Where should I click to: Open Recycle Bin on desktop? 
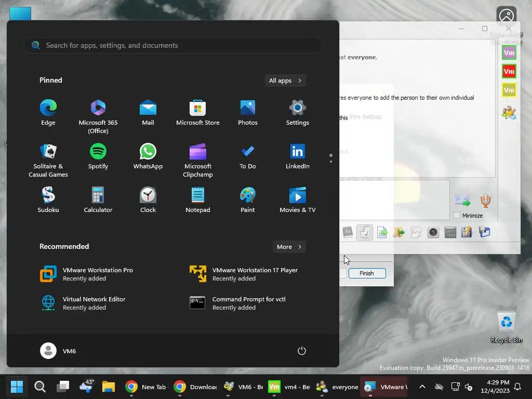(506, 327)
